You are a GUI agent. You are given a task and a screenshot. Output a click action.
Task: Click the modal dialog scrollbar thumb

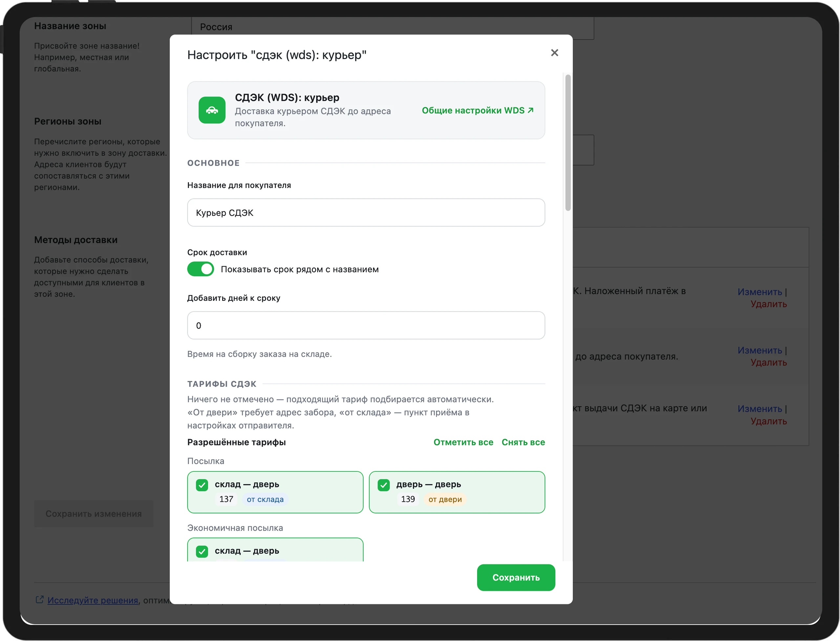pyautogui.click(x=568, y=143)
